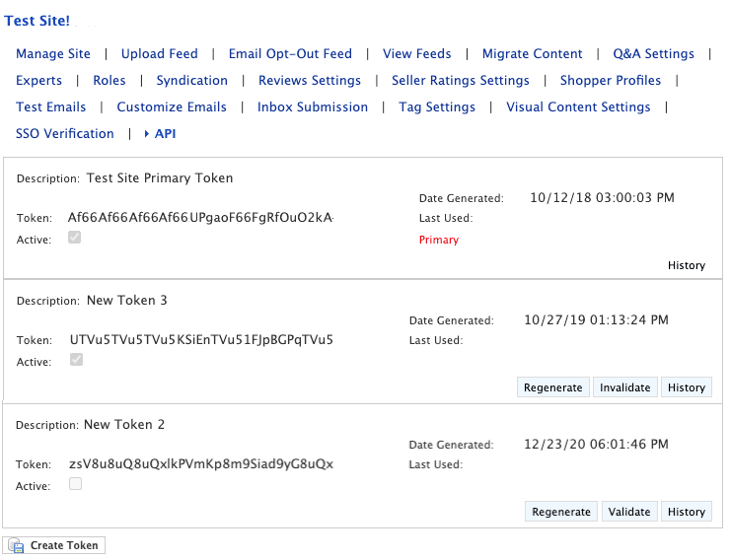Regenerate New Token 3
The height and width of the screenshot is (560, 730).
coord(552,387)
